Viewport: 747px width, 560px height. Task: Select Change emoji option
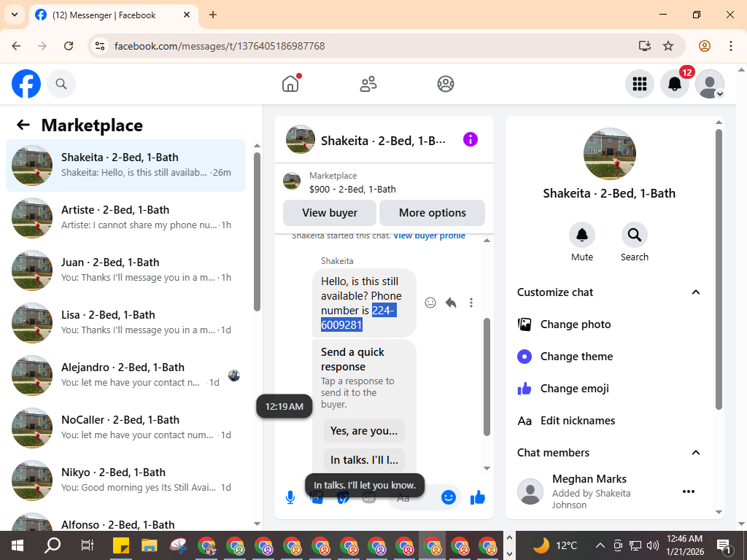[x=611, y=389]
